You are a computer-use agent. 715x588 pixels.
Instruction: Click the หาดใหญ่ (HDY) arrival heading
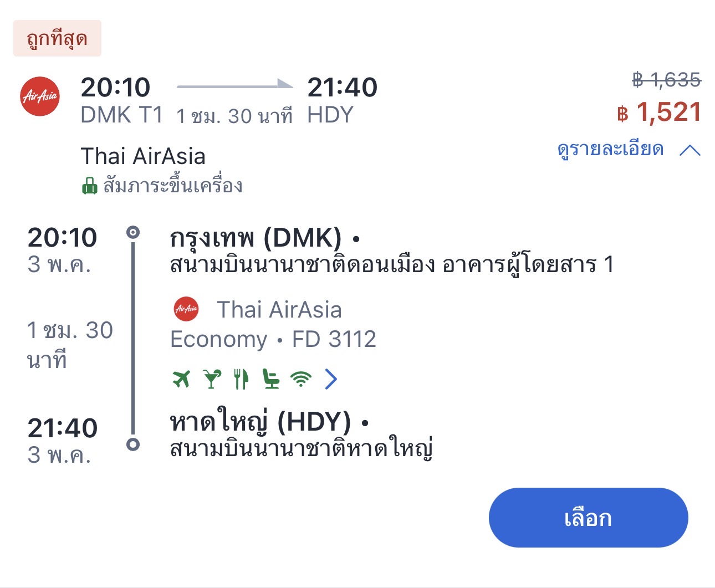pos(261,422)
